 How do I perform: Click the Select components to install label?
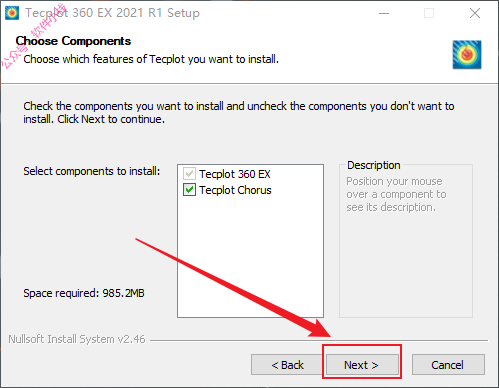point(92,171)
